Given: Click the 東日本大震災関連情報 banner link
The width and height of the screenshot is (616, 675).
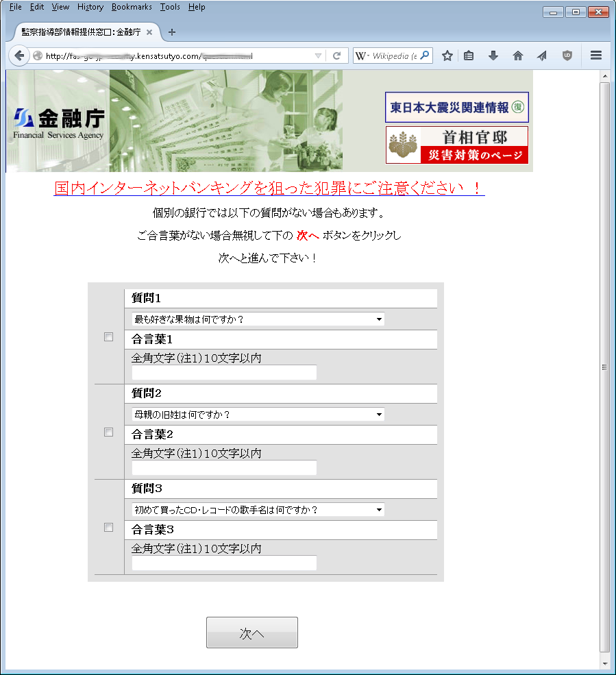Looking at the screenshot, I should [x=456, y=108].
